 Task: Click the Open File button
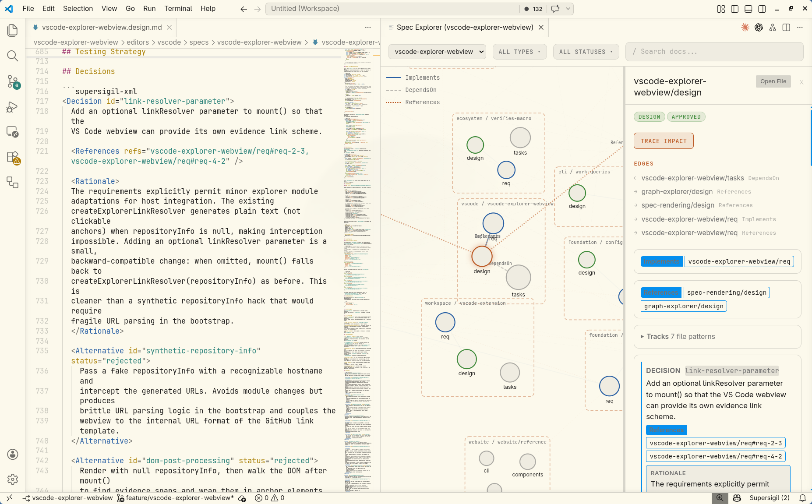click(773, 81)
